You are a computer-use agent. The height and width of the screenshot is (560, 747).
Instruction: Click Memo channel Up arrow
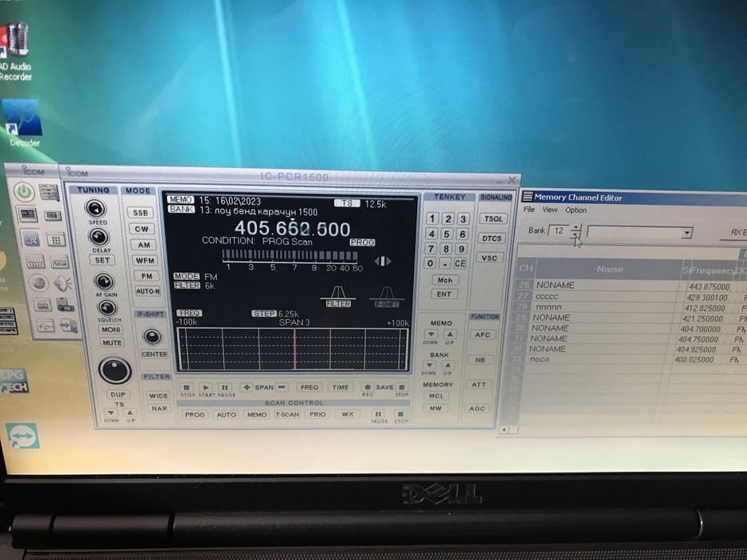tap(450, 334)
